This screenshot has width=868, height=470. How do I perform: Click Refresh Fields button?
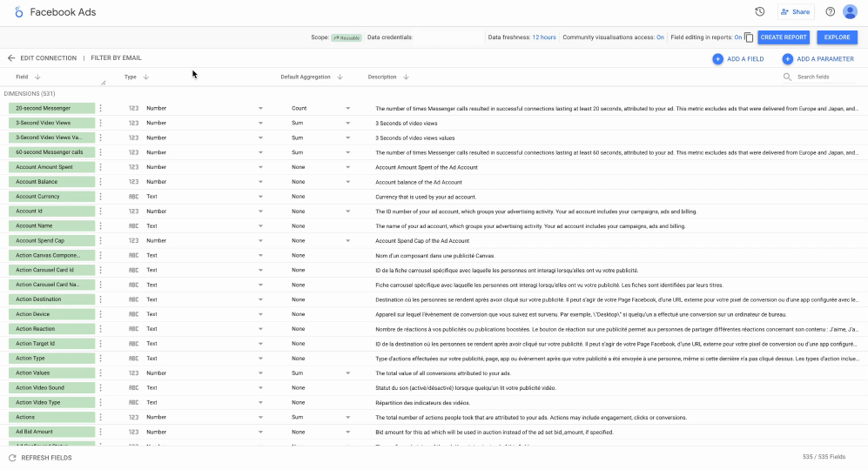pos(40,458)
